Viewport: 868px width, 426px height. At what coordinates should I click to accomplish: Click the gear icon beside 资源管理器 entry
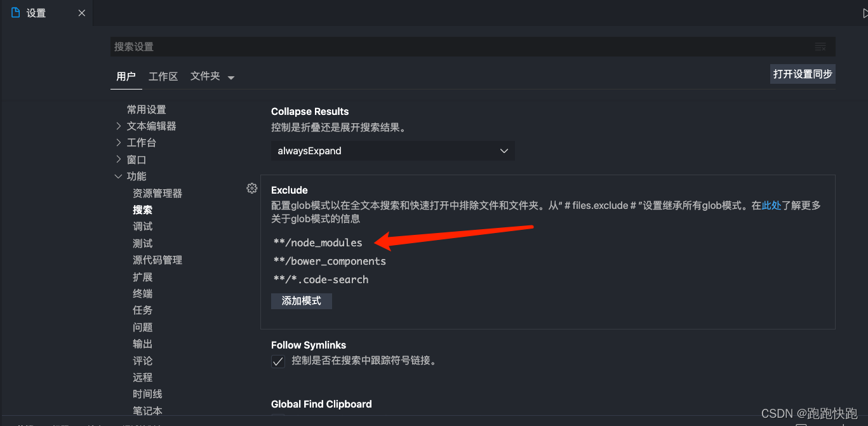pos(252,189)
